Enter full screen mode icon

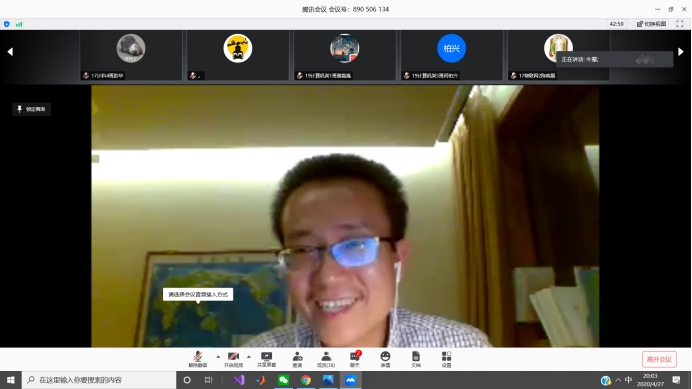680,24
